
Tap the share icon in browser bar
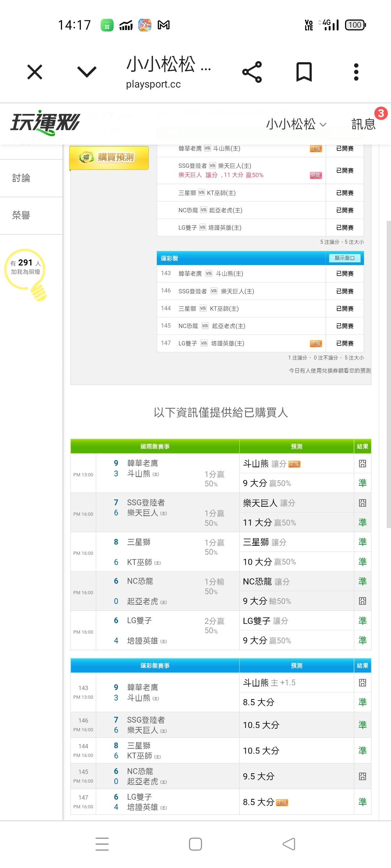[252, 72]
